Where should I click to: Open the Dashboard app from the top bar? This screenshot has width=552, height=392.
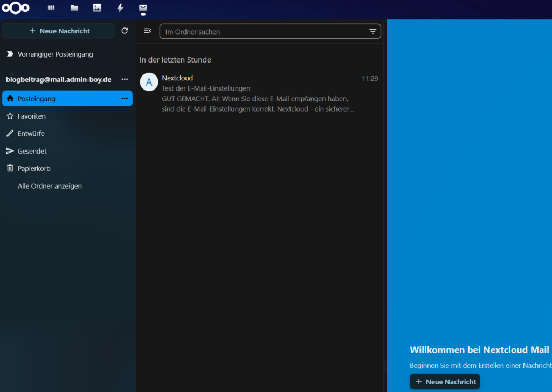point(51,8)
